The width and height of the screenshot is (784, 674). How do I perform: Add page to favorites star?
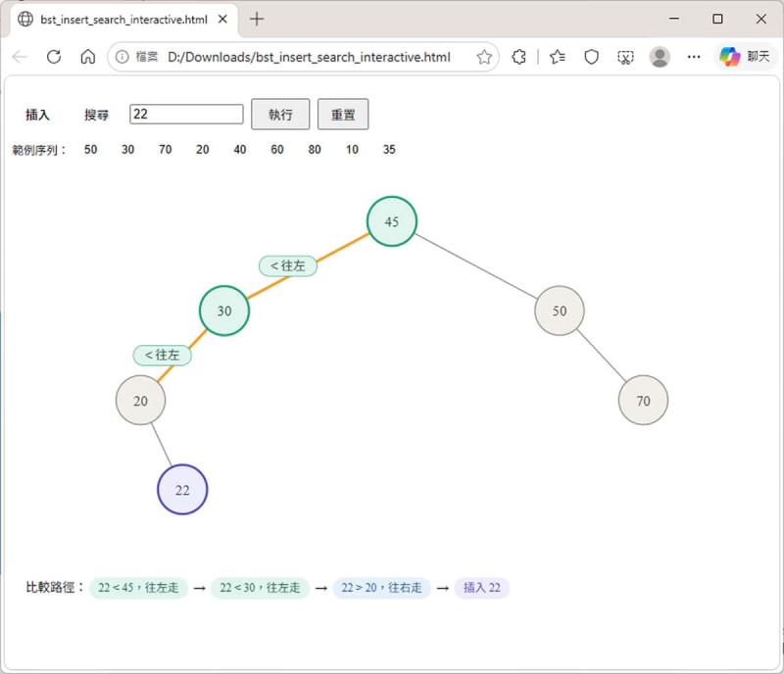click(x=484, y=57)
